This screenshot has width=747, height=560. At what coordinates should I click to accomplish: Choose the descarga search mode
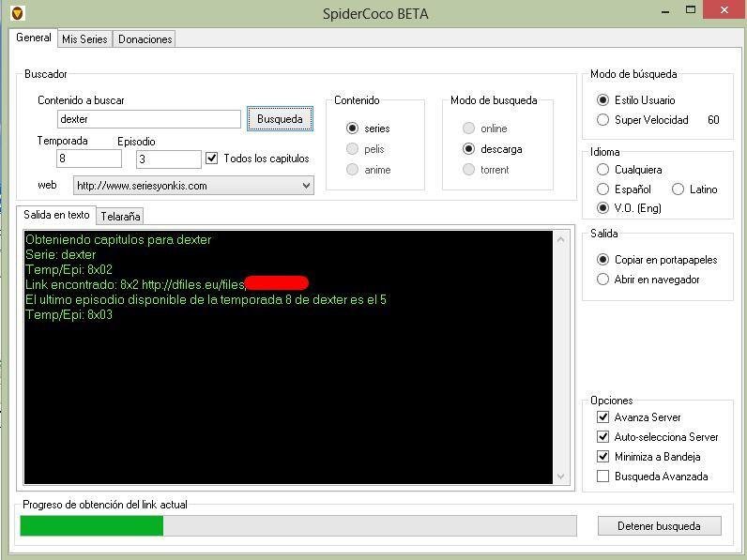(469, 149)
